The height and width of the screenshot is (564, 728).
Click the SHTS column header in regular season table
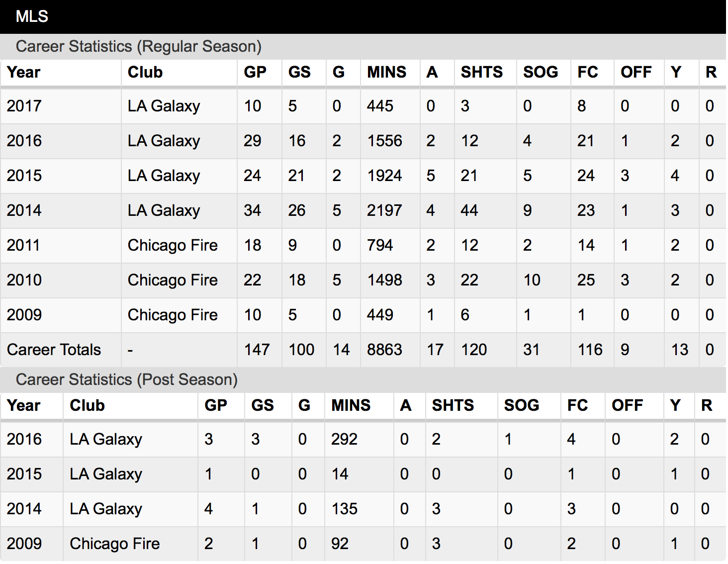[482, 72]
